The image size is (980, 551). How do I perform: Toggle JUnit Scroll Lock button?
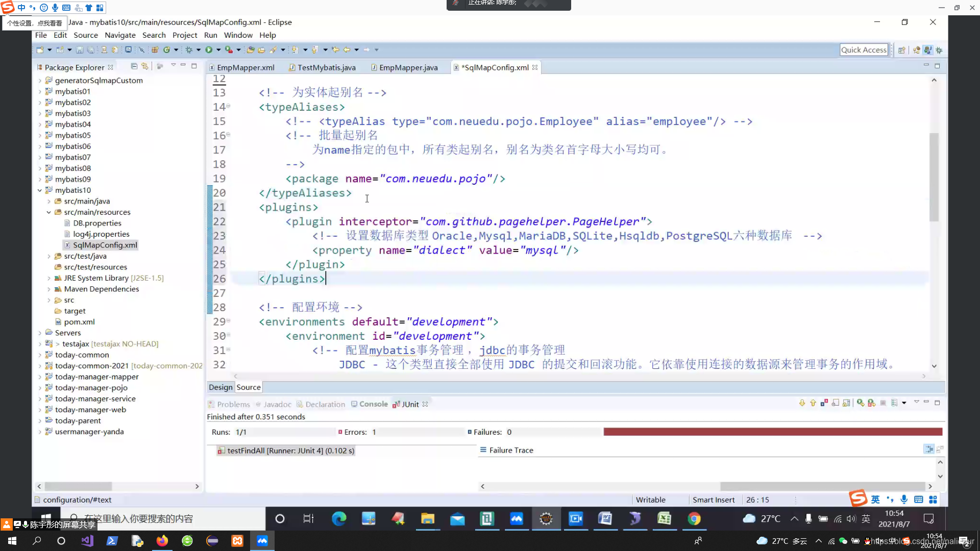pos(846,403)
